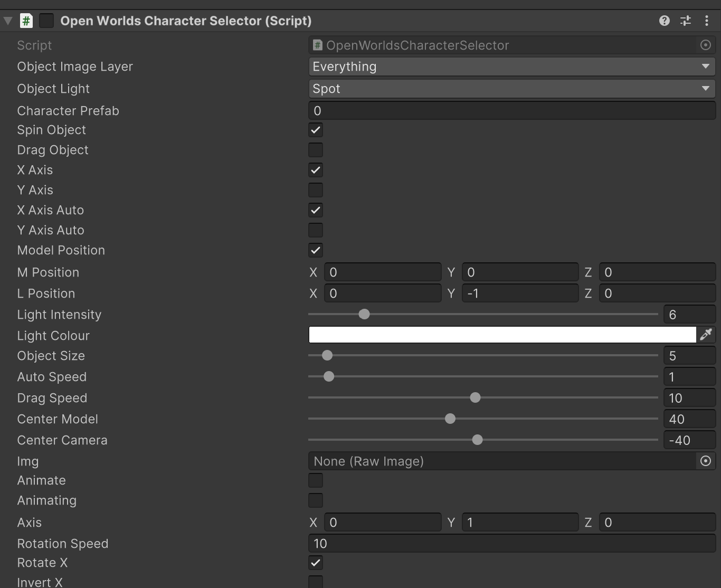721x588 pixels.
Task: Click the Img Raw Image object picker
Action: click(x=705, y=461)
